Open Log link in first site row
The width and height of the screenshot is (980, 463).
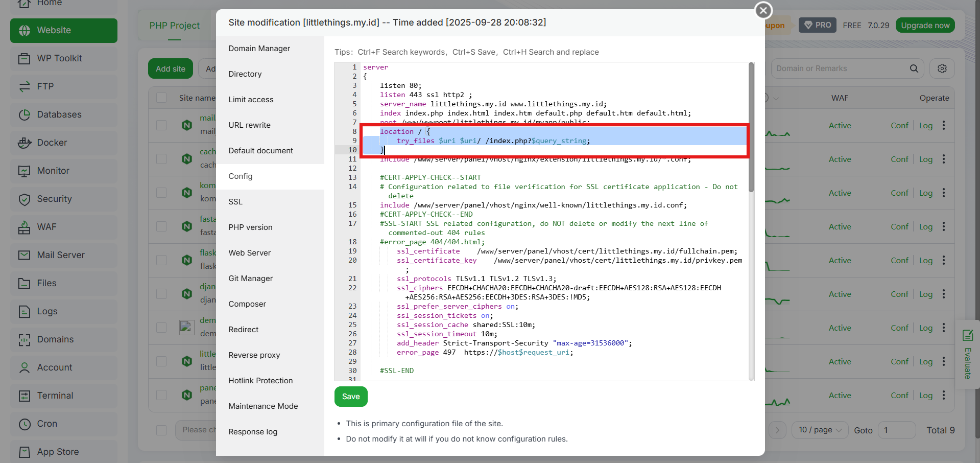[925, 125]
